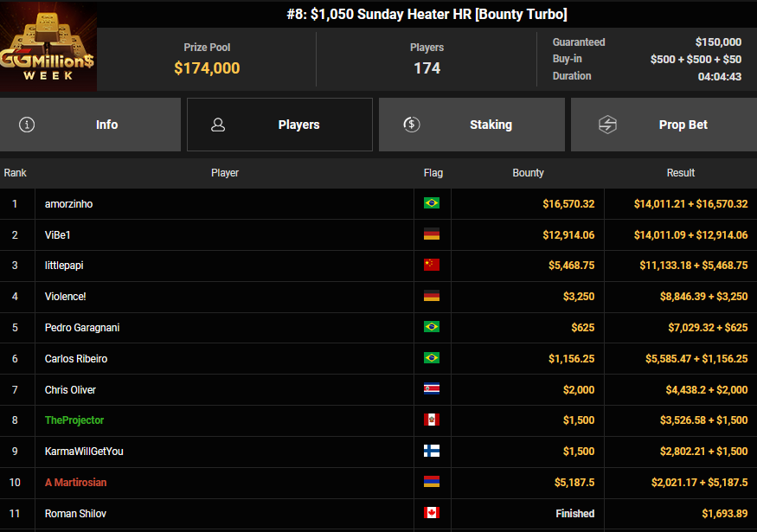Click Costa Rica flag for Chris Oliver
The image size is (757, 532).
[x=431, y=389]
